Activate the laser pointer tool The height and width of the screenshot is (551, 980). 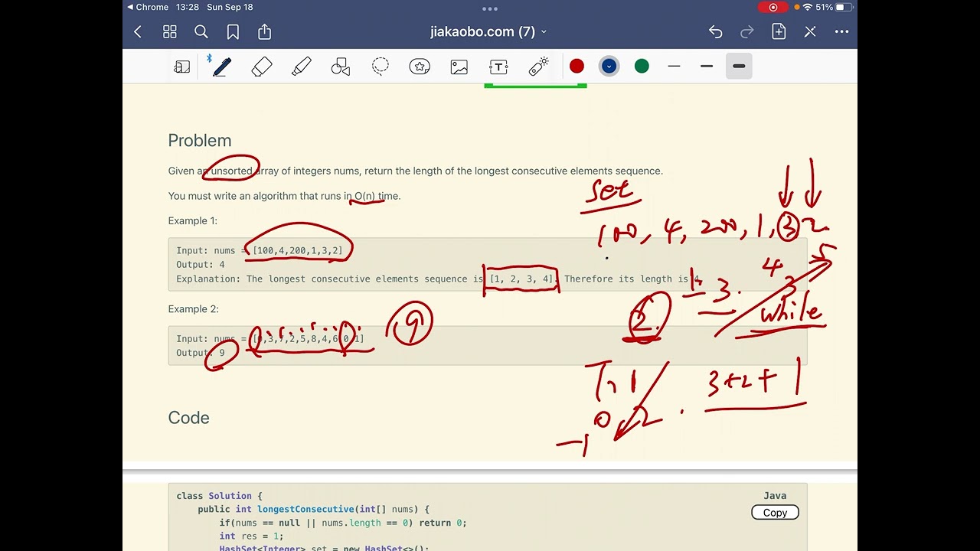[x=538, y=67]
